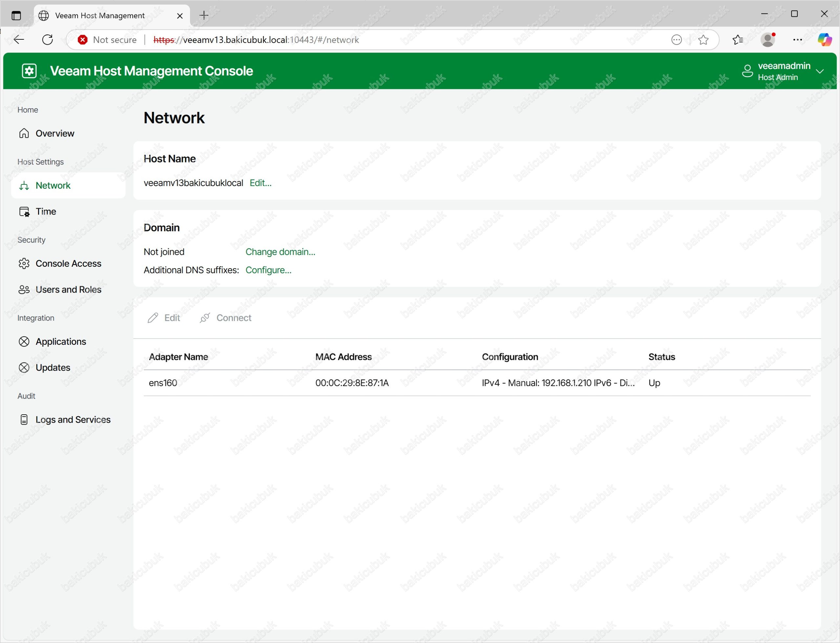This screenshot has height=643, width=840.
Task: Open the Time settings icon
Action: [24, 212]
